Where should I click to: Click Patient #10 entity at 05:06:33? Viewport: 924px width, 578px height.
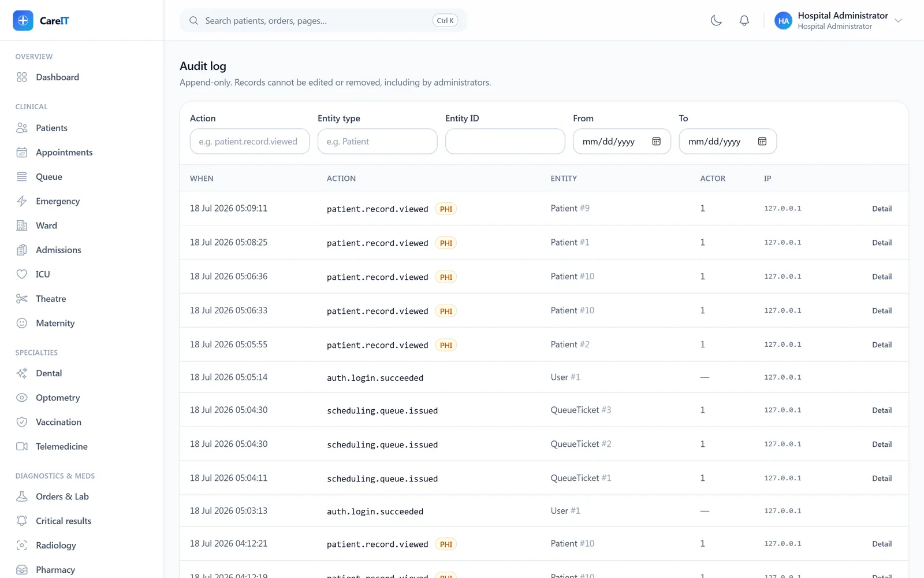(572, 310)
